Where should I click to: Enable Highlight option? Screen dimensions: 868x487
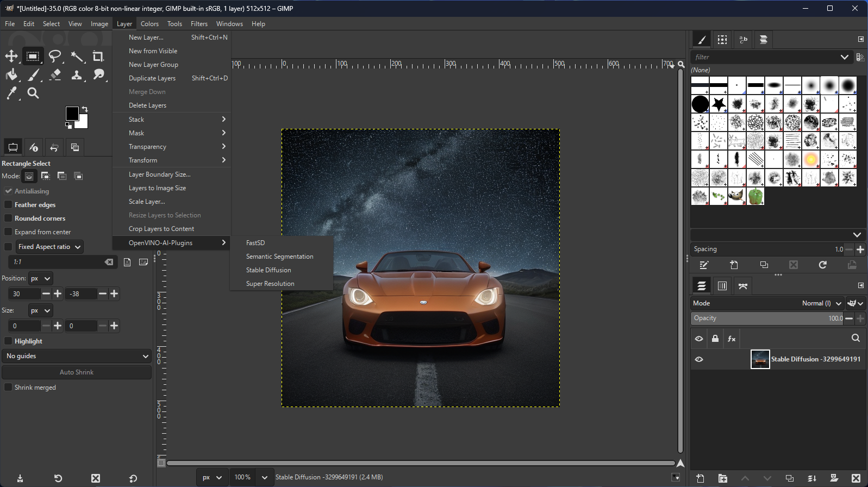point(8,341)
